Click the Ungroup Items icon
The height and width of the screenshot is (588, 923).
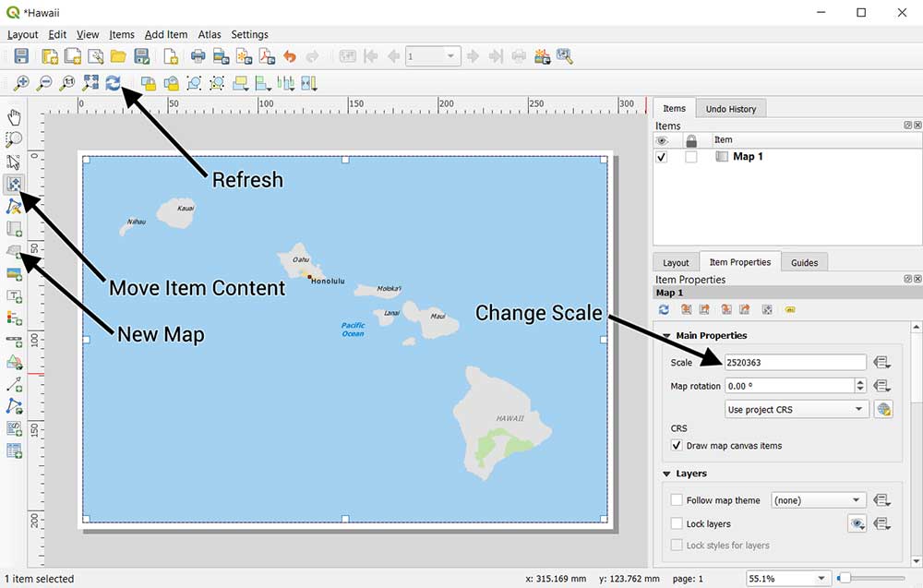click(x=217, y=83)
